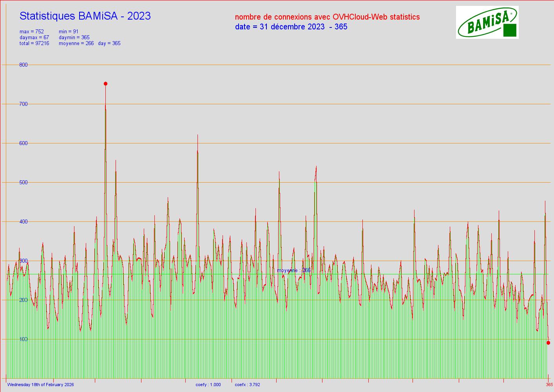Viewport: 554px width, 392px height.
Task: Click the red 365 x-axis end label
Action: click(549, 385)
